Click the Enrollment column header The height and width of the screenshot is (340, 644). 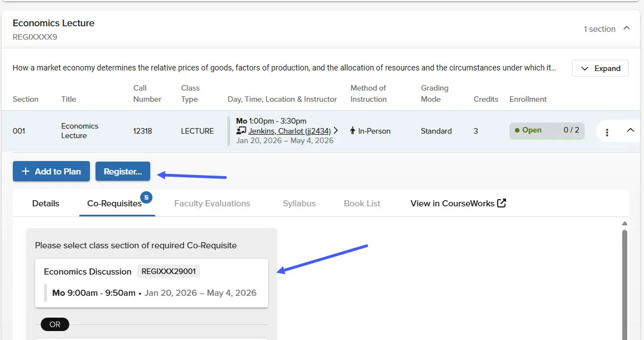(x=528, y=99)
